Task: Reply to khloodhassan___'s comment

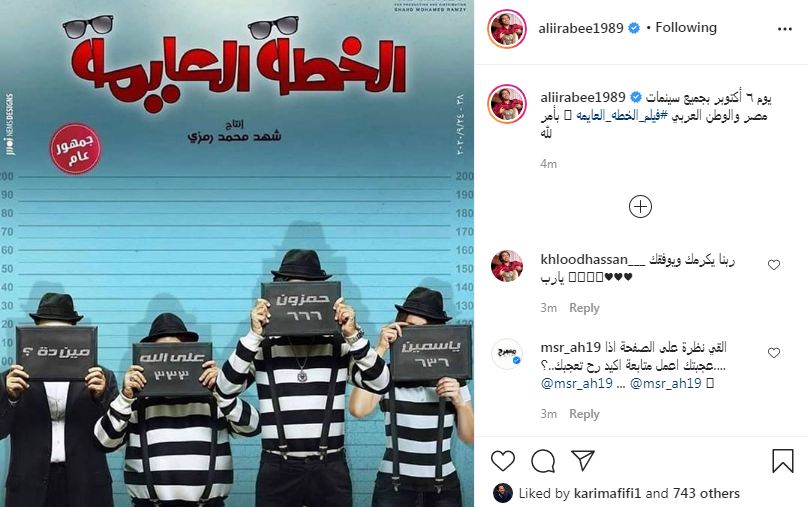Action: pos(584,308)
